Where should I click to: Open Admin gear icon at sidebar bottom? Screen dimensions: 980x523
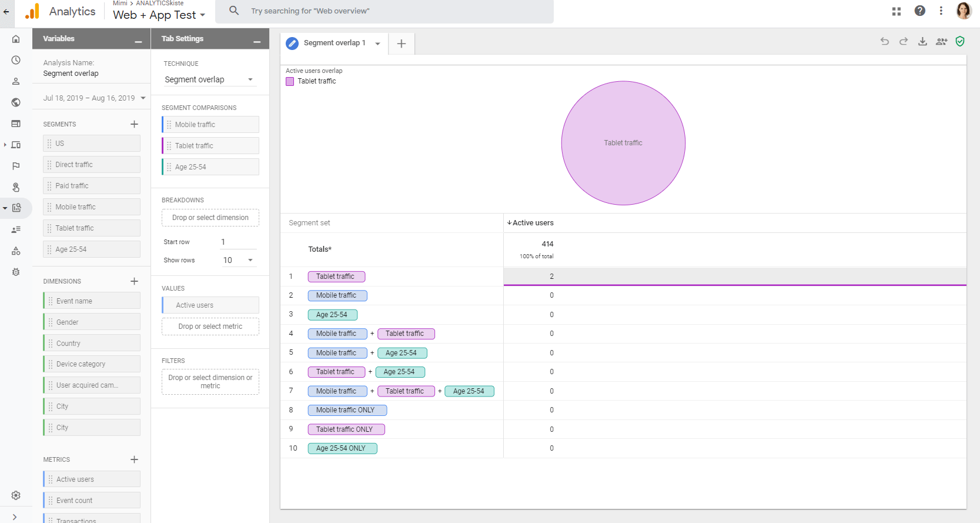click(x=16, y=495)
